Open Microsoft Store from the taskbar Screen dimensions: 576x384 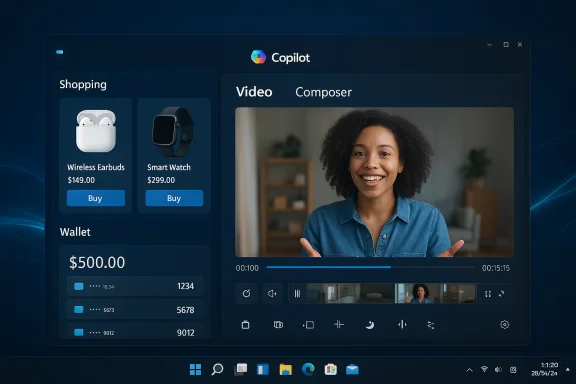coord(331,369)
